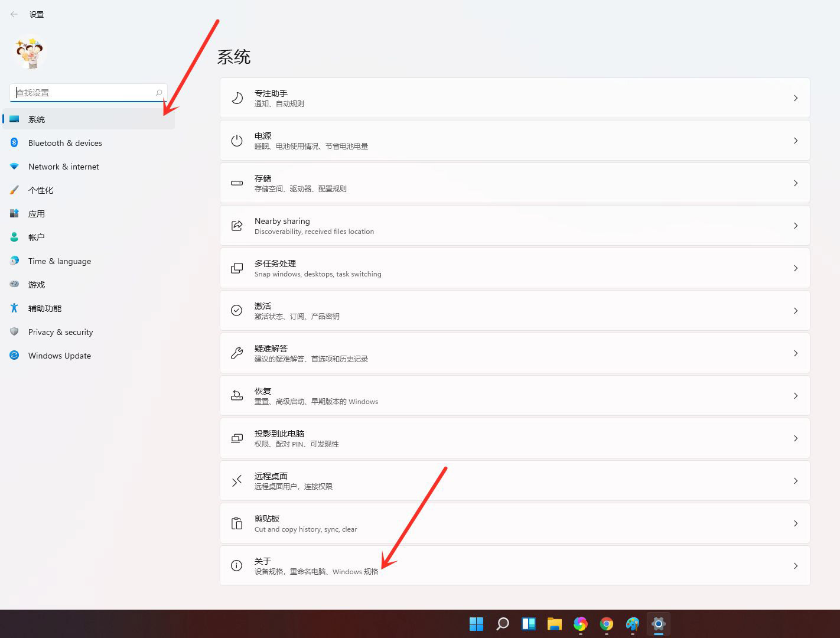840x638 pixels.
Task: Open 个性化 settings in sidebar
Action: click(41, 190)
